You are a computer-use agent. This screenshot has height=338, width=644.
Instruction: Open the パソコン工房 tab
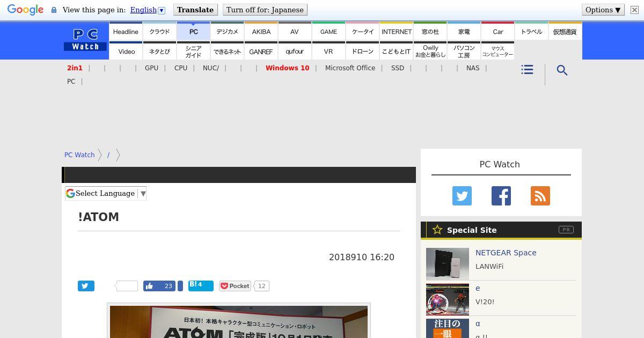[464, 51]
